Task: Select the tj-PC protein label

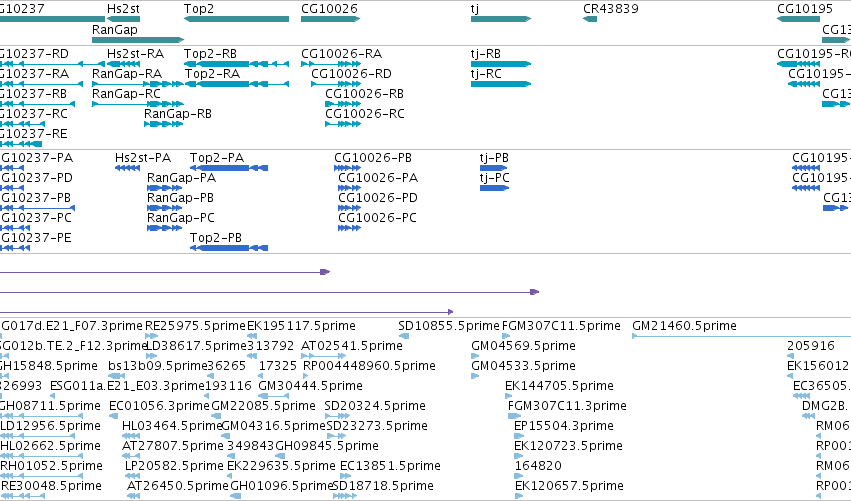Action: [494, 178]
